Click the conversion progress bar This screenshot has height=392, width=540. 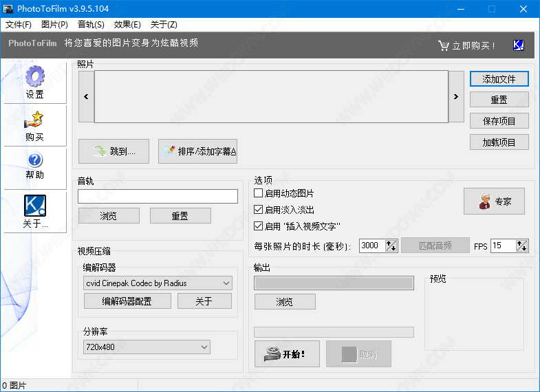(334, 332)
